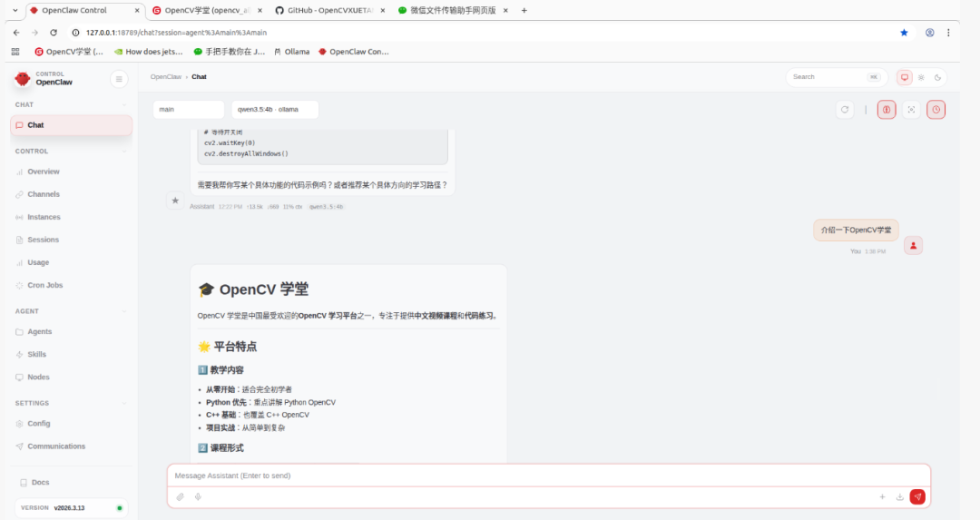Reload the browser page
The image size is (980, 520).
click(54, 33)
